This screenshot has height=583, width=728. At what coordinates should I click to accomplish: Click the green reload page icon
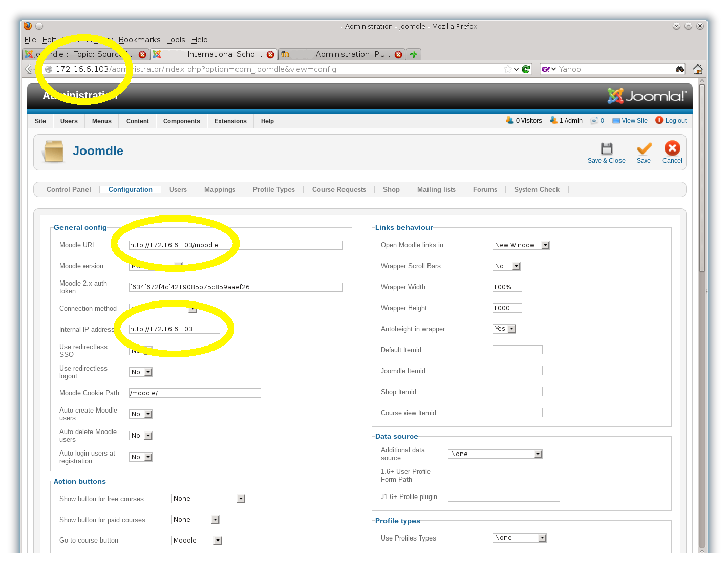click(x=526, y=69)
